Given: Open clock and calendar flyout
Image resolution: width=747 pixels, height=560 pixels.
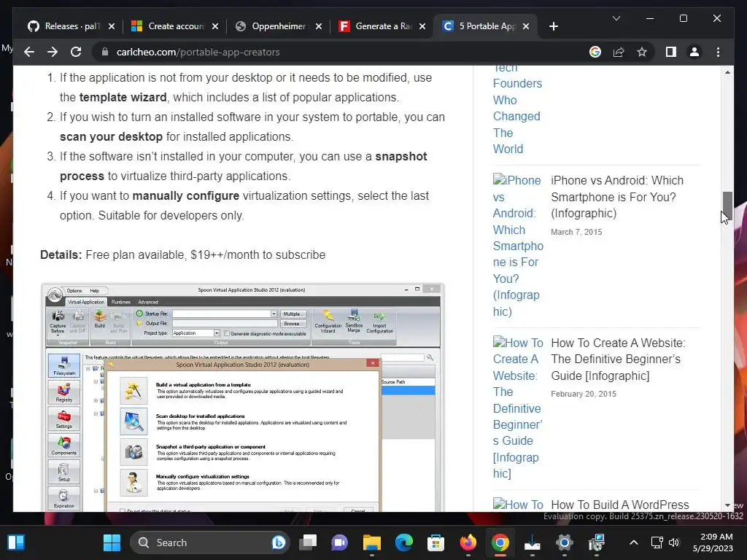Looking at the screenshot, I should 713,542.
